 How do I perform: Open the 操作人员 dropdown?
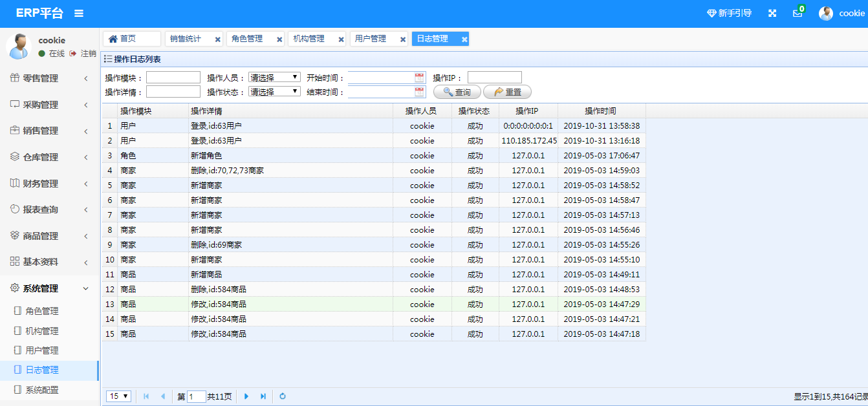(274, 77)
